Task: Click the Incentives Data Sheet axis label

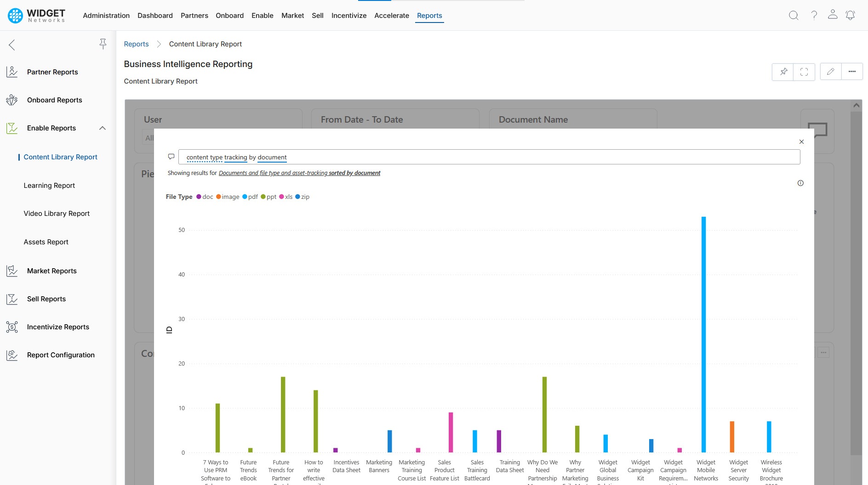Action: coord(346,466)
